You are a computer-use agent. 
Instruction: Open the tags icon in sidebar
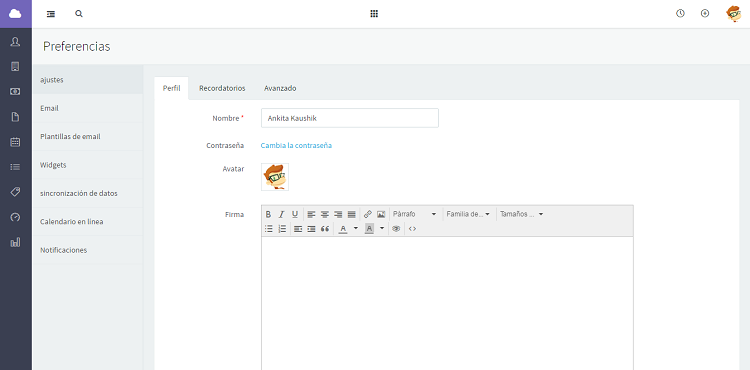[x=15, y=192]
